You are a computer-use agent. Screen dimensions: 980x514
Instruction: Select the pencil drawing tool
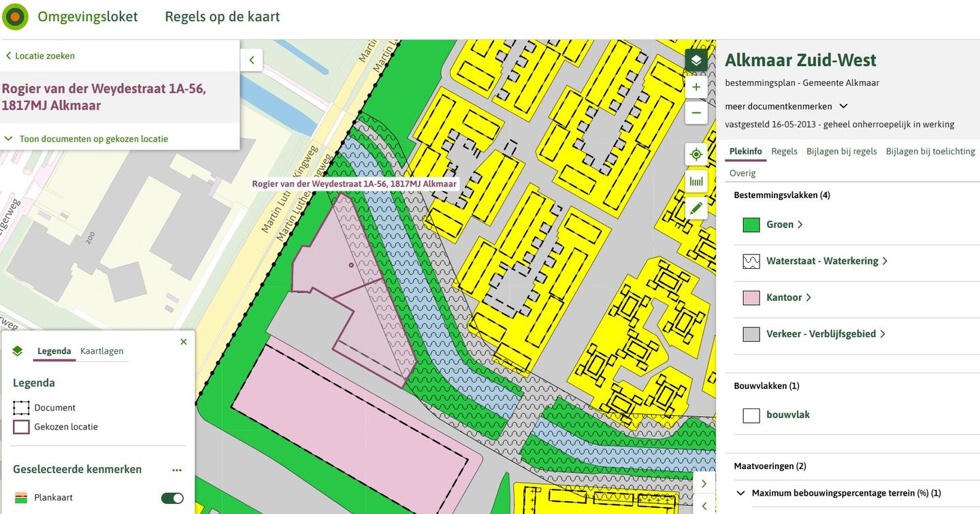[x=696, y=208]
